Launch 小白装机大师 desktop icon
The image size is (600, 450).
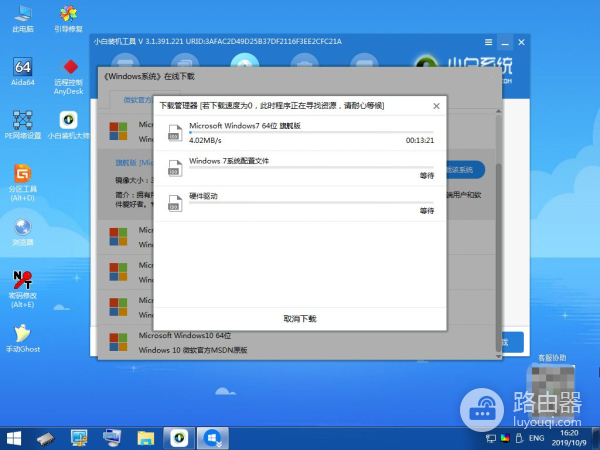(x=68, y=124)
